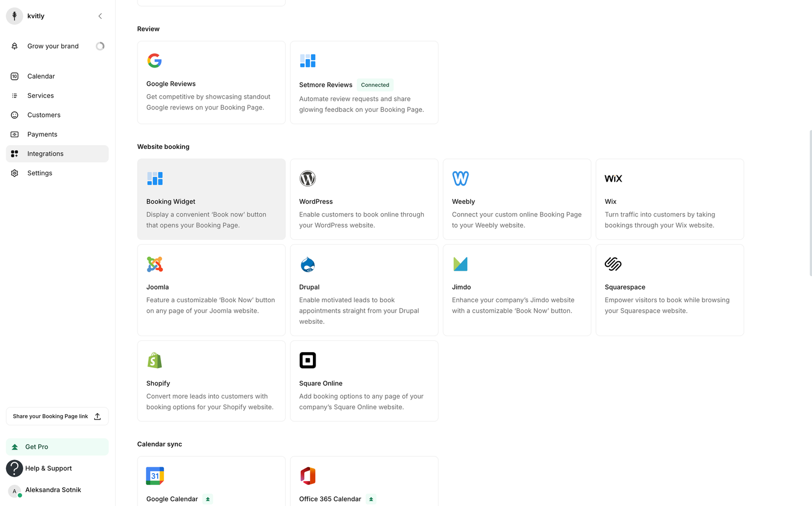Viewport: 812px width, 506px height.
Task: Click the Square Online title
Action: point(321,384)
